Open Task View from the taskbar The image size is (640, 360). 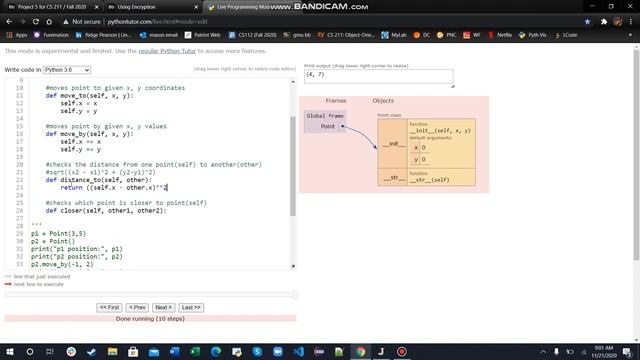(50, 351)
